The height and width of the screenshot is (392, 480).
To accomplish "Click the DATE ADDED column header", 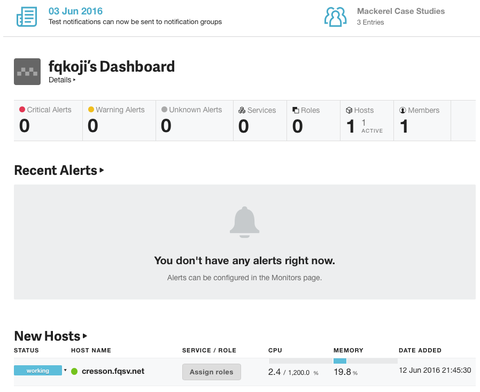I will click(420, 350).
